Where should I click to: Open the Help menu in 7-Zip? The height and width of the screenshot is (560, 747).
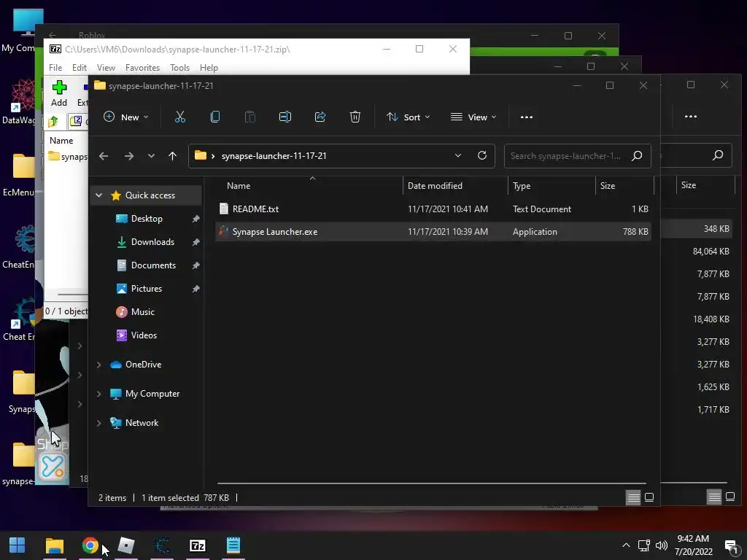pos(209,68)
